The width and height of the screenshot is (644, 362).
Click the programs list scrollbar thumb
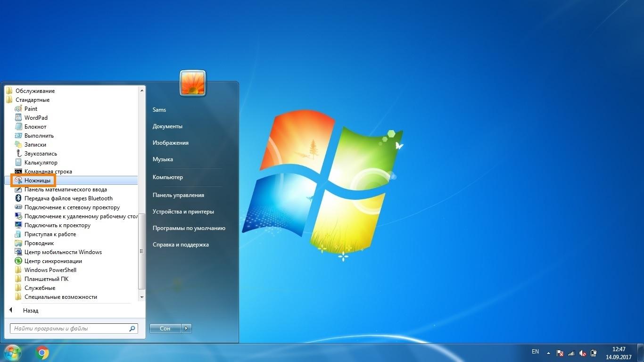point(141,252)
